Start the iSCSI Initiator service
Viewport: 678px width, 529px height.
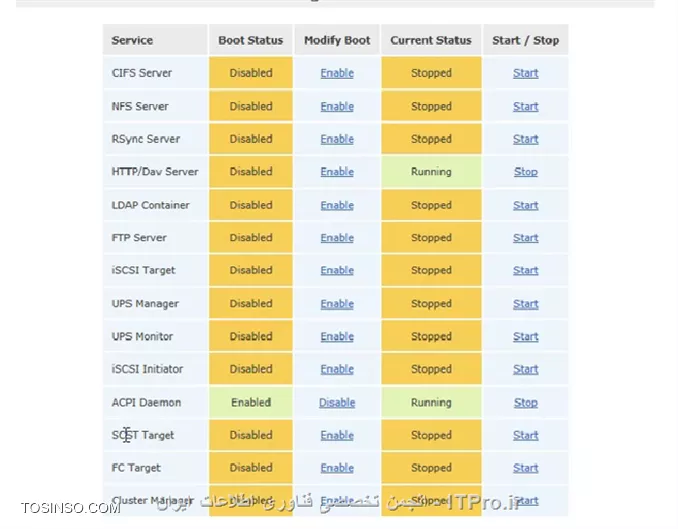click(x=525, y=369)
